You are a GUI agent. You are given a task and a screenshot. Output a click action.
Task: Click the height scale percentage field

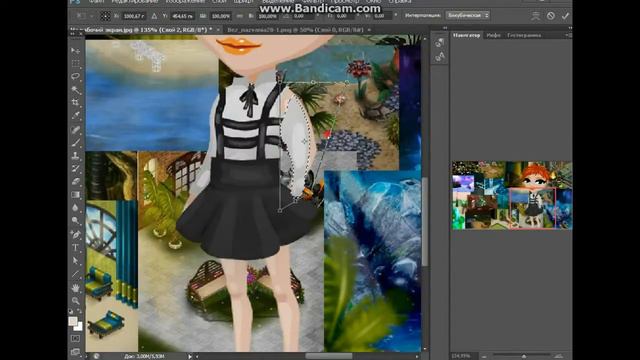pos(268,16)
